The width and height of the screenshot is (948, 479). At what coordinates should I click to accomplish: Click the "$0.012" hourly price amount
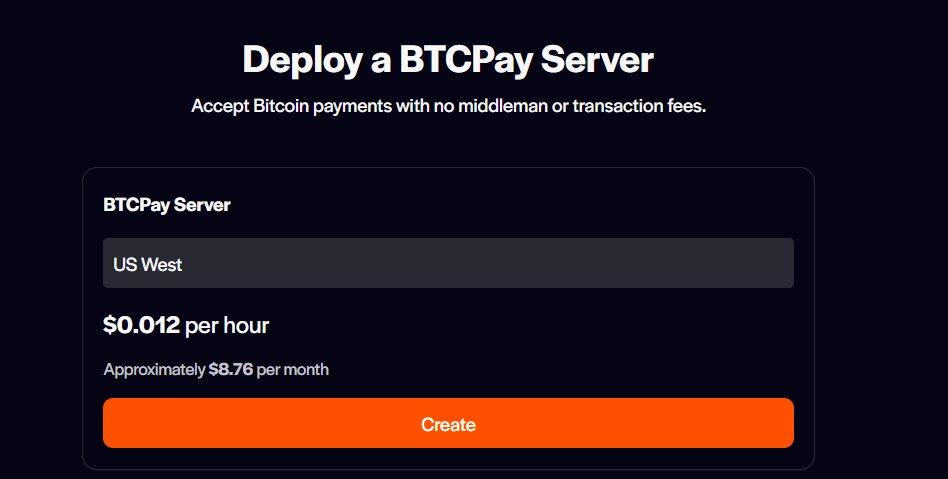coord(141,325)
